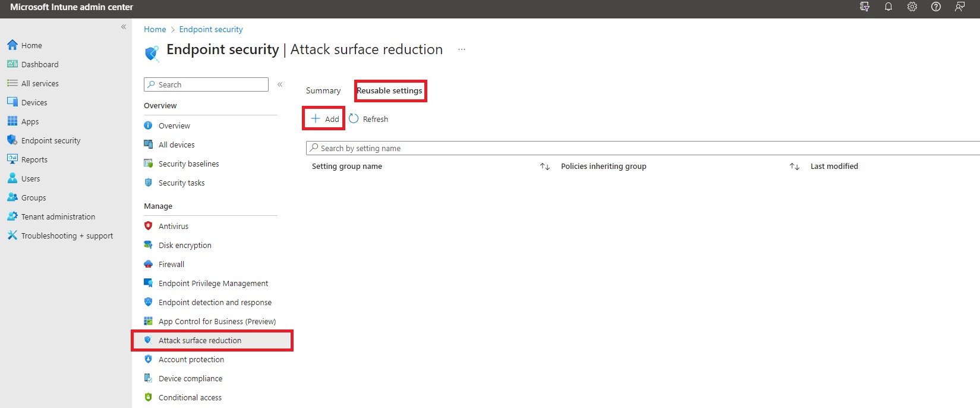This screenshot has width=980, height=408.
Task: Click the All devices icon
Action: (x=149, y=145)
